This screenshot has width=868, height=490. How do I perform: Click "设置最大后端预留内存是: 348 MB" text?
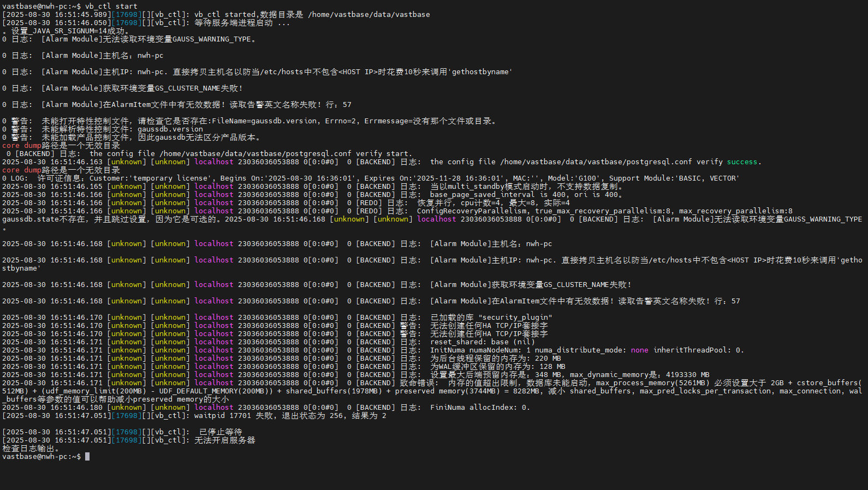(x=496, y=375)
